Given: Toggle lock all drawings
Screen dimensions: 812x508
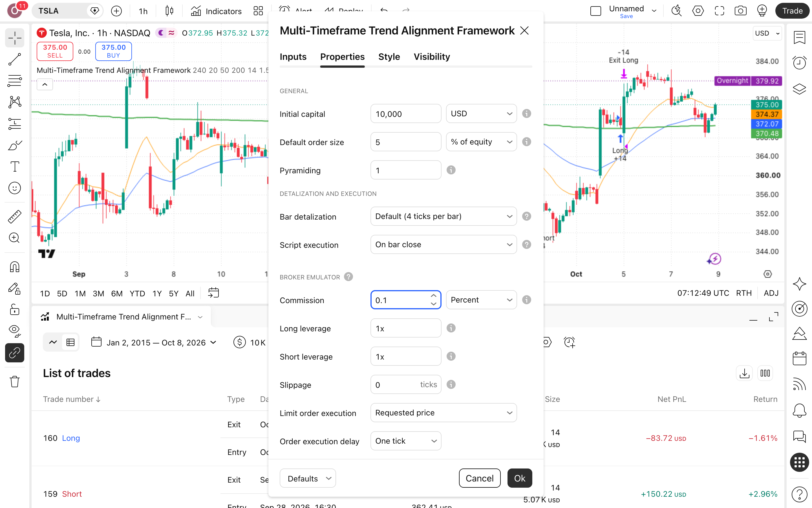Looking at the screenshot, I should point(14,309).
